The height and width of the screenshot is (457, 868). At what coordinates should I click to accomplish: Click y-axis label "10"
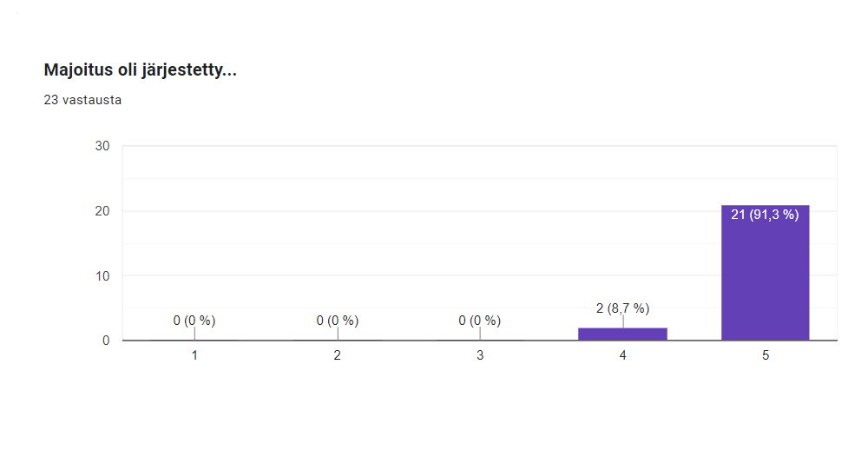pos(102,275)
